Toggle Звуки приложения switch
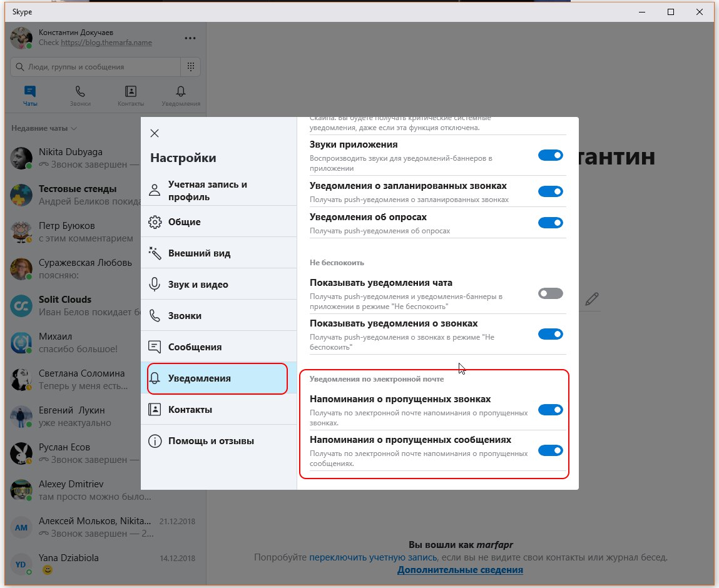719x588 pixels. click(x=550, y=155)
